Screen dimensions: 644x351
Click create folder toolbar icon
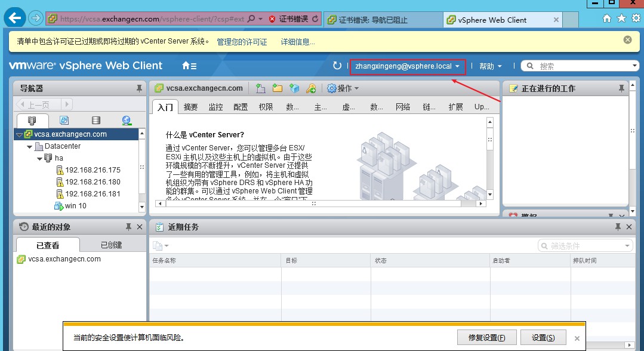click(x=277, y=88)
